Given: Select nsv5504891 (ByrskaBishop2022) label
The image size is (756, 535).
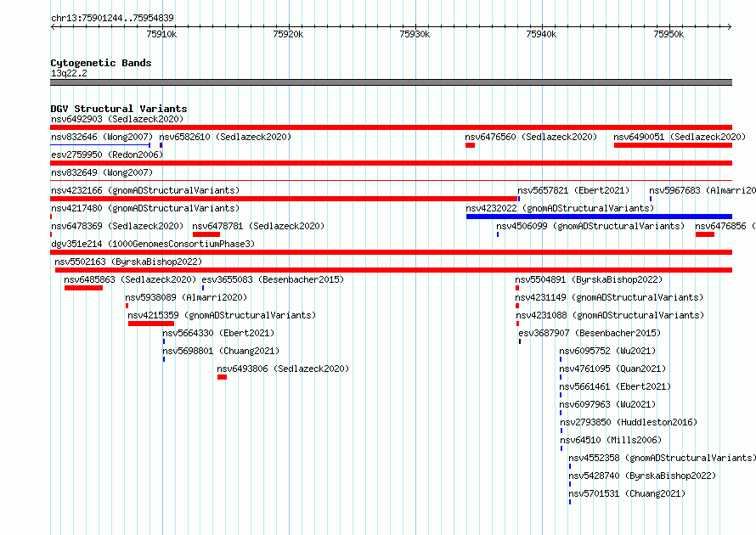Looking at the screenshot, I should pos(589,279).
